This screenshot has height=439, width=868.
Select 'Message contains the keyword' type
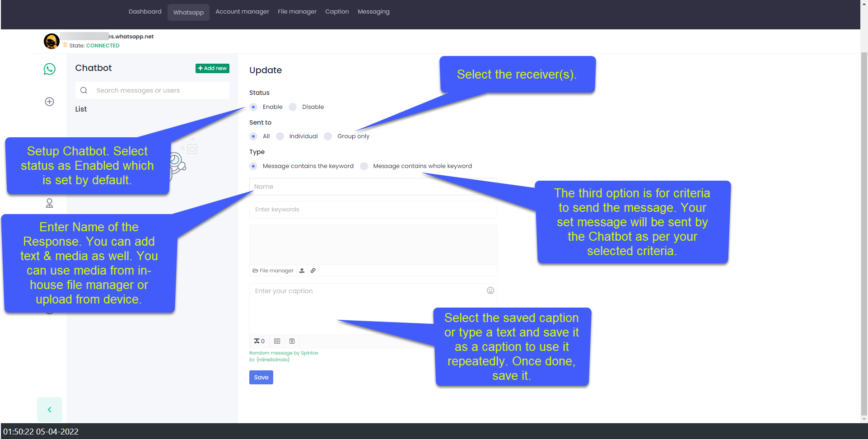[253, 166]
